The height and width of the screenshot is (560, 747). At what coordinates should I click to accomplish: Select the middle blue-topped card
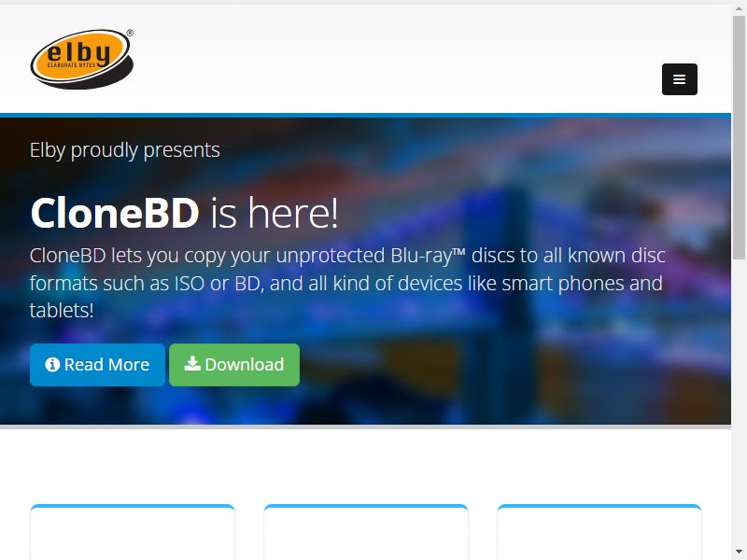coord(366,532)
